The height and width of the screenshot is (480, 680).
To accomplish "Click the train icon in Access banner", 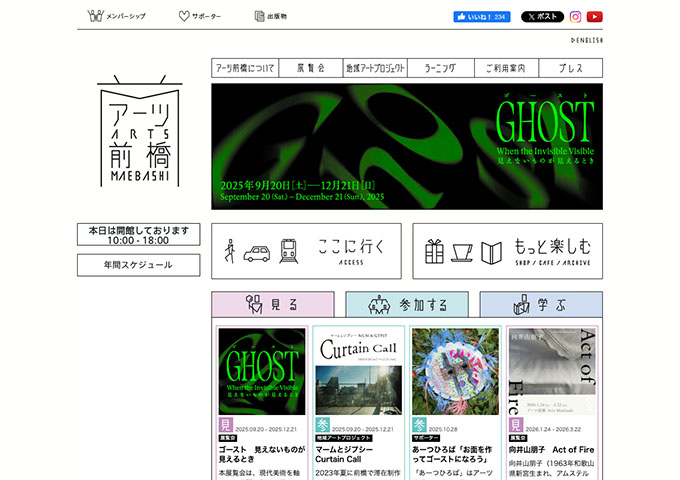I will (x=289, y=250).
